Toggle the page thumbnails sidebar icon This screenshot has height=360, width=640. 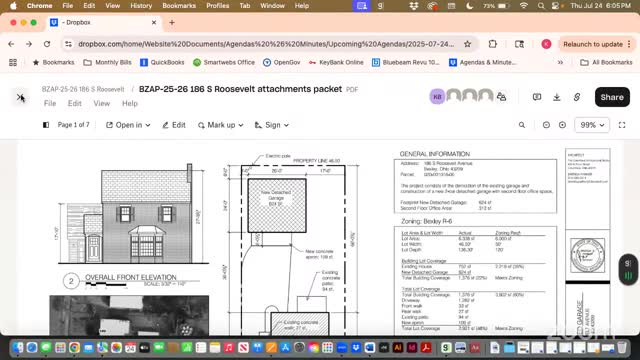(x=46, y=125)
